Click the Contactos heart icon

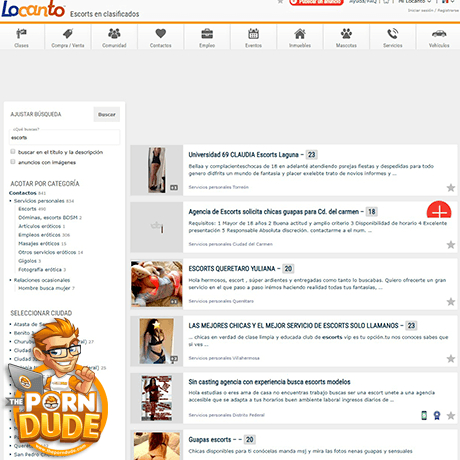point(160,34)
